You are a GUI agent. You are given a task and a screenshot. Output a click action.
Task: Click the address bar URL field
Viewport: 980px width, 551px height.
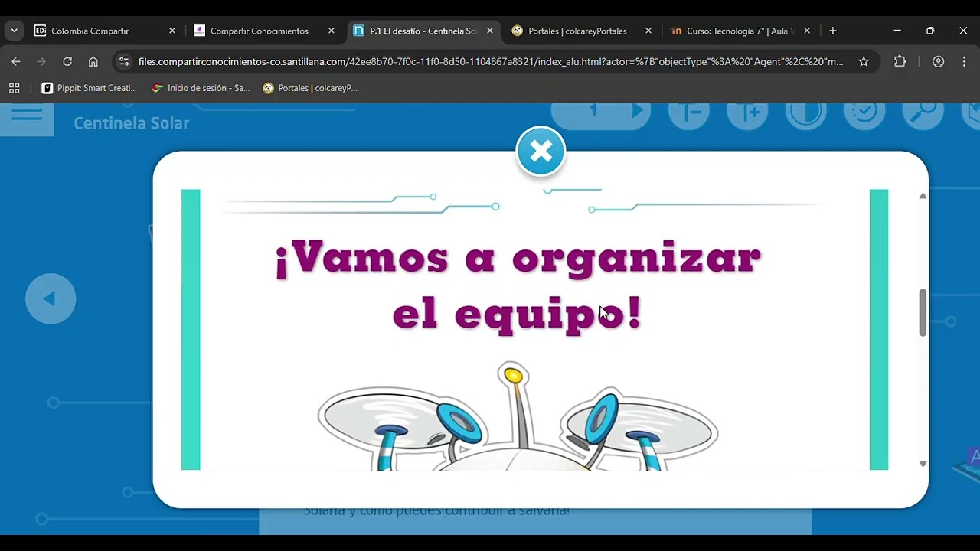(490, 61)
